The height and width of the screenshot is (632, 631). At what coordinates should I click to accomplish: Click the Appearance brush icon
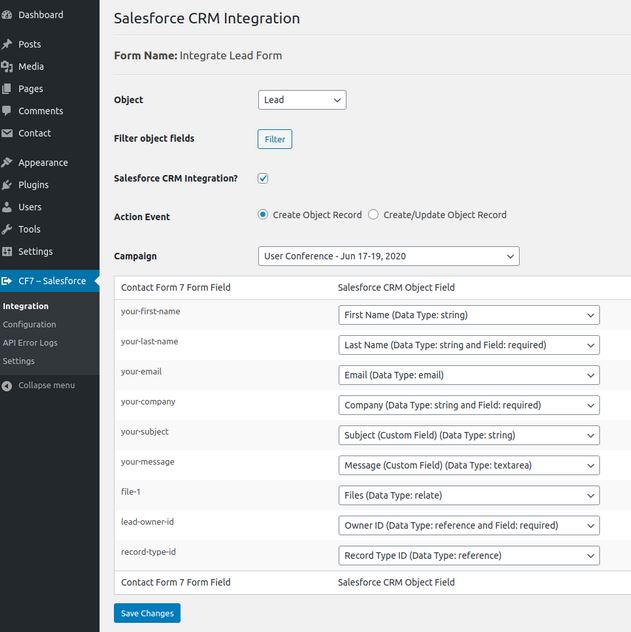click(x=6, y=162)
